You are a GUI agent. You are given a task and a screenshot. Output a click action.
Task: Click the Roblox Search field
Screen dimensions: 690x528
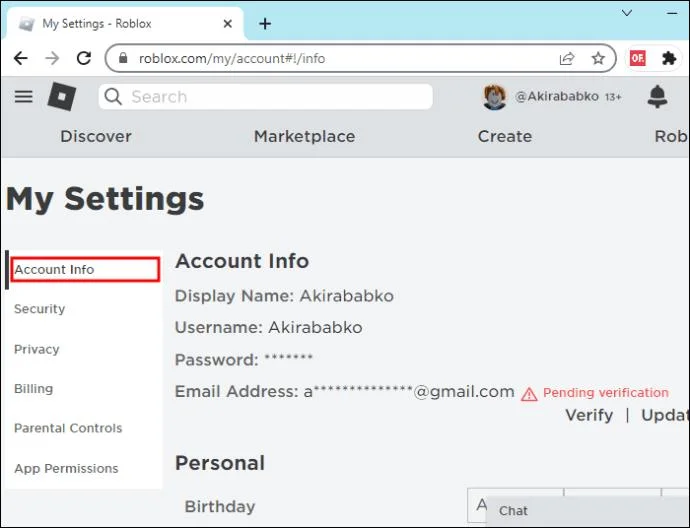click(x=265, y=96)
